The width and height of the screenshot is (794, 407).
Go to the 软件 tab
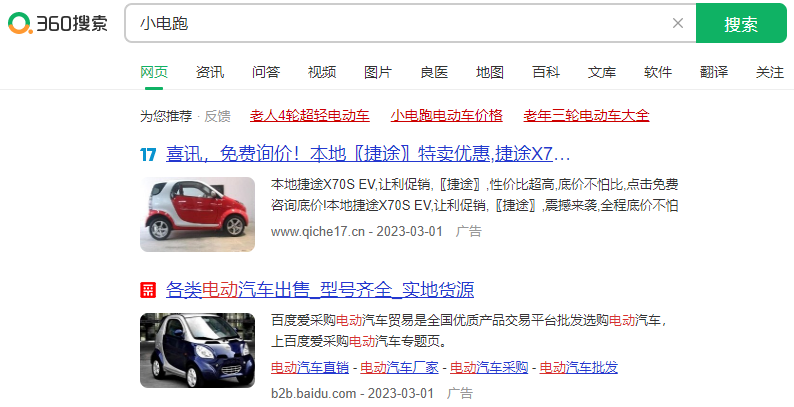[658, 72]
